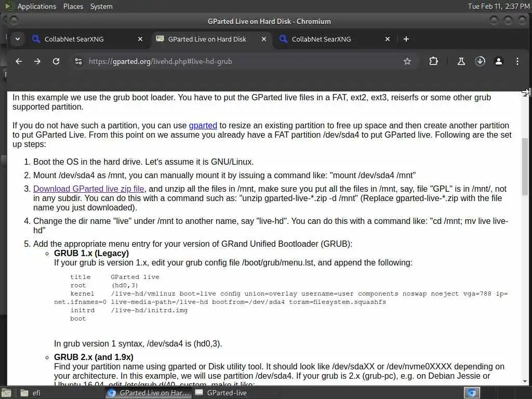This screenshot has width=532, height=399.
Task: Open the System menu
Action: [101, 6]
